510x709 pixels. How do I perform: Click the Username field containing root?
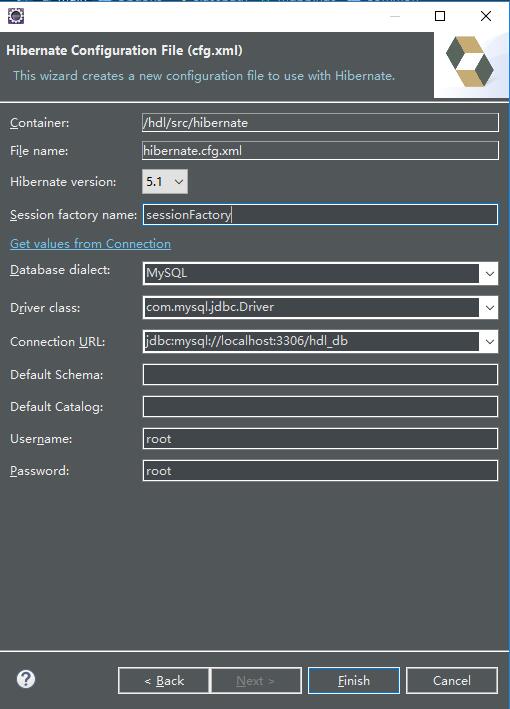tap(320, 439)
